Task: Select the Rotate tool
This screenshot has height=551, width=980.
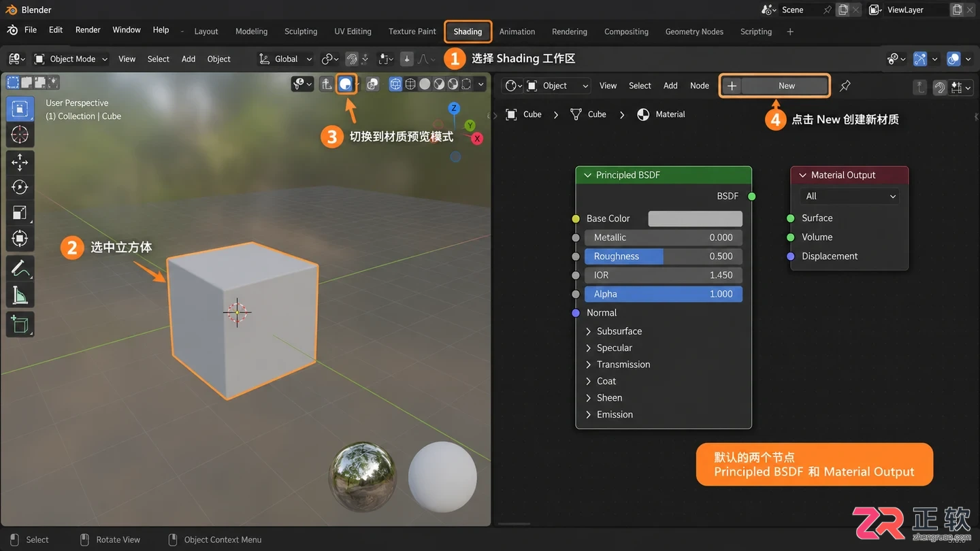Action: tap(20, 187)
